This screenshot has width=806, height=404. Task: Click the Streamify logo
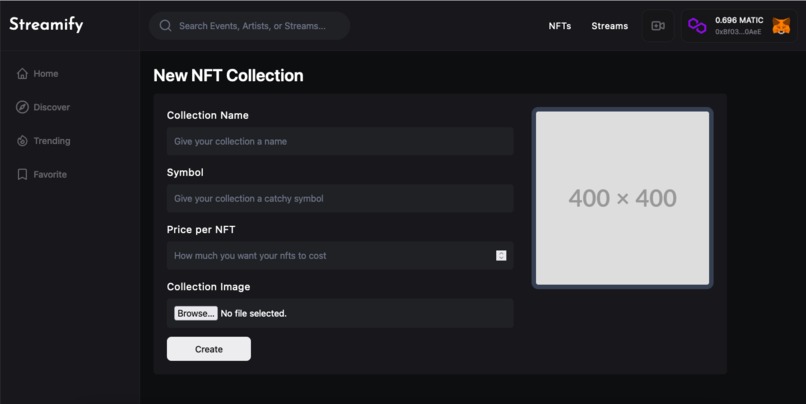(x=46, y=24)
